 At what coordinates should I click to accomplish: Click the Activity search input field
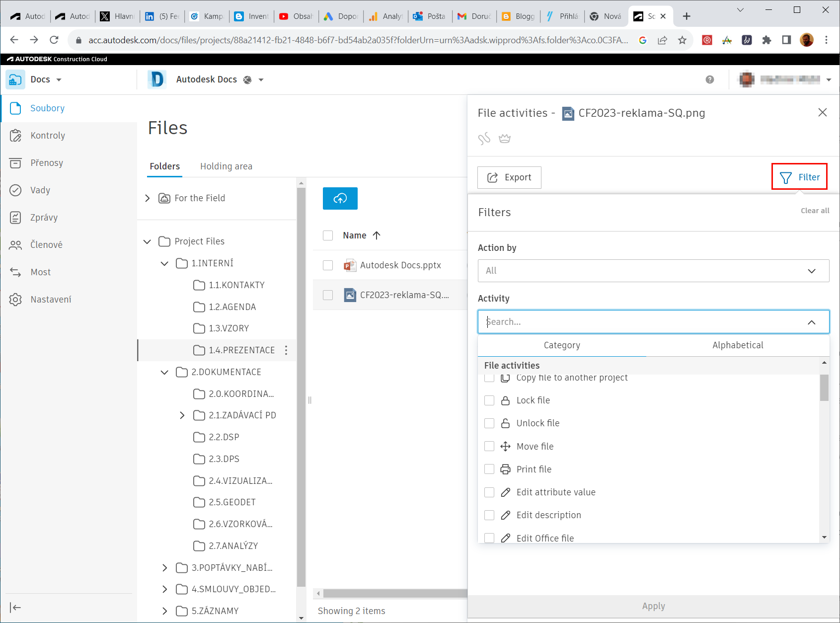(x=643, y=322)
